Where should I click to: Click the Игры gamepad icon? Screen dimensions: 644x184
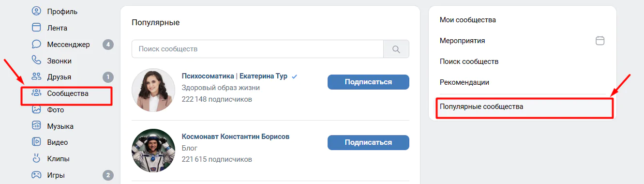[x=36, y=175]
